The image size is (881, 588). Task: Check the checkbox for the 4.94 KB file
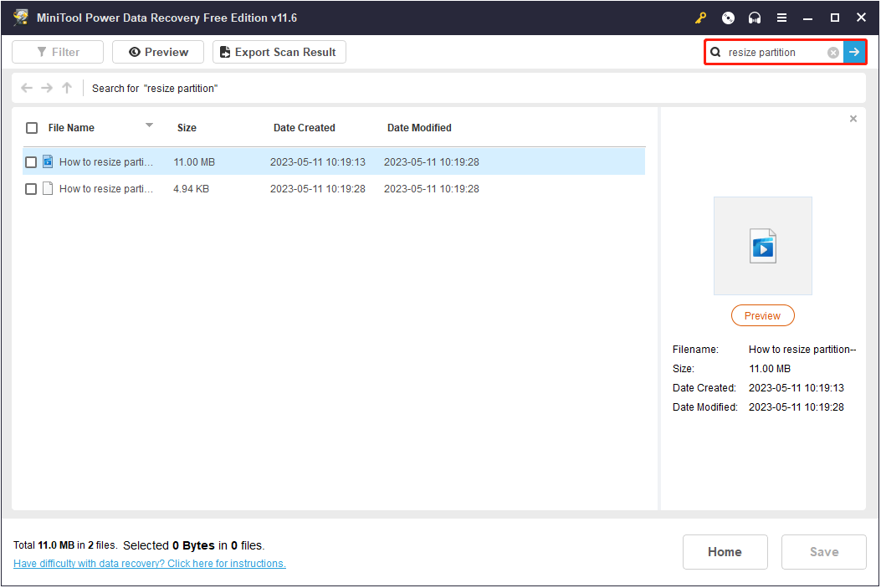coord(31,189)
